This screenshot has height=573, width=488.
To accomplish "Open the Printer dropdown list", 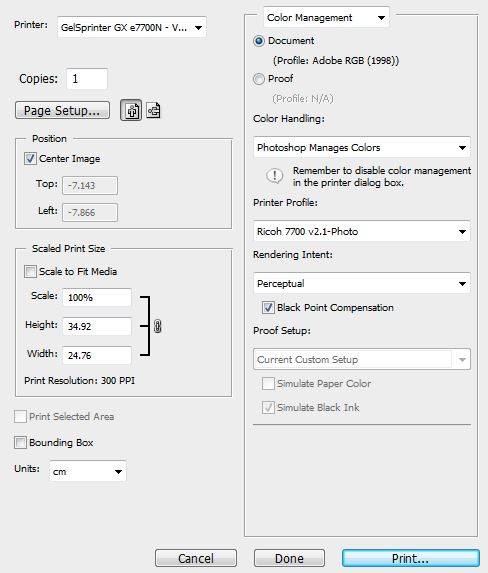I will [132, 27].
